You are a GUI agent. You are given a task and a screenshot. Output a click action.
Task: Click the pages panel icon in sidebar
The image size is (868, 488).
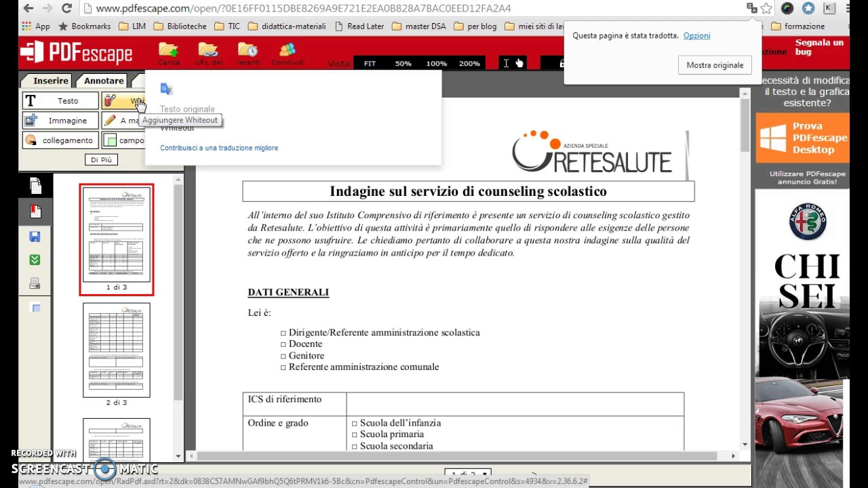(x=35, y=185)
